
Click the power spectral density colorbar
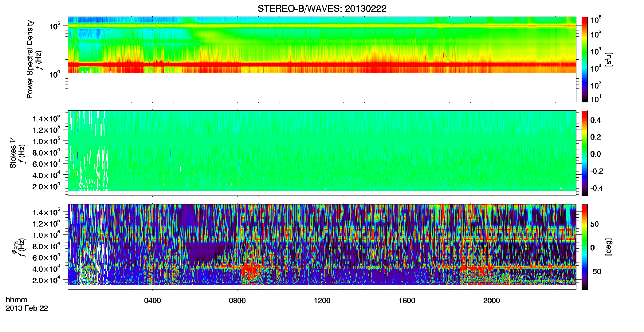tap(585, 59)
